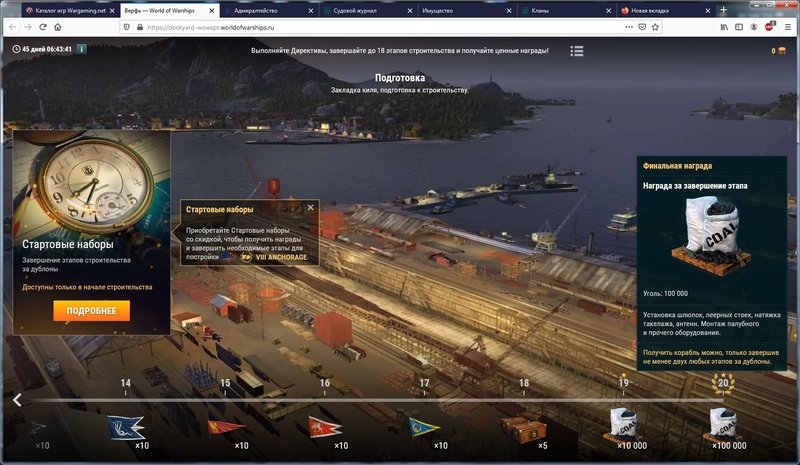Click the 'Уголь: 100 000' reward text
Screen dimensions: 800x465
665,293
